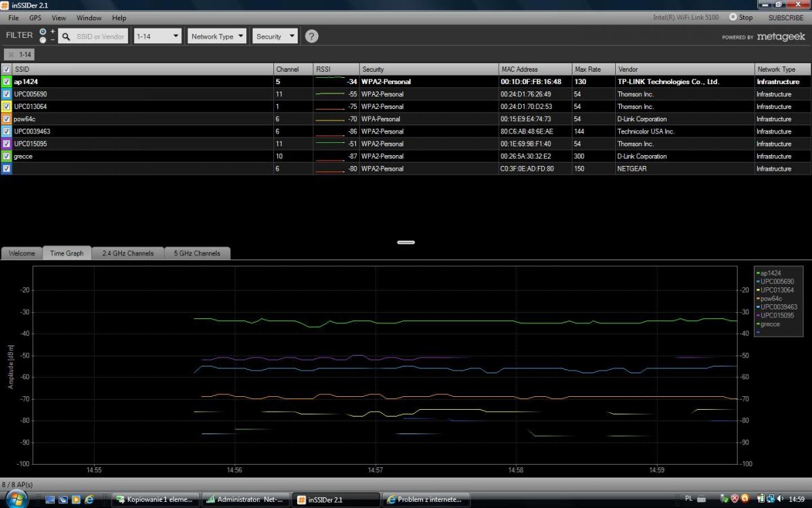Screen dimensions: 812x508
Task: Click the Intel WiFi Link 5100 adapter label
Action: (x=685, y=18)
